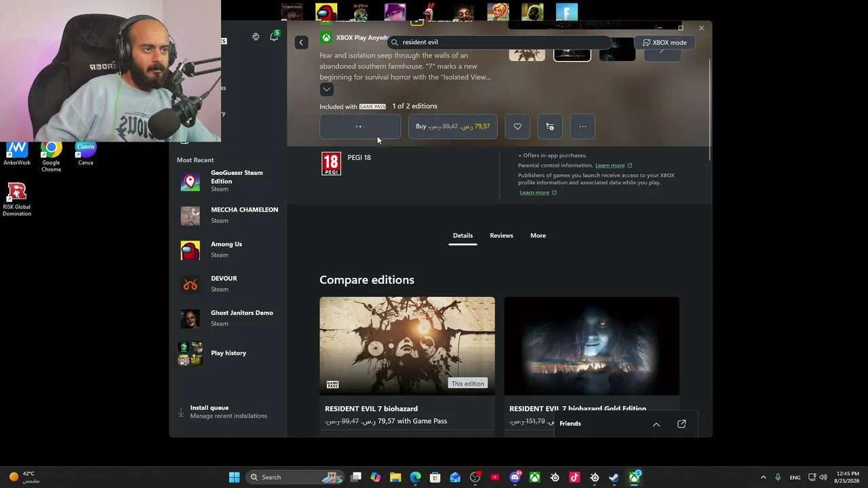Open Ghost Janitors Demo from Most Recent
Viewport: 868px width, 488px height.
229,318
